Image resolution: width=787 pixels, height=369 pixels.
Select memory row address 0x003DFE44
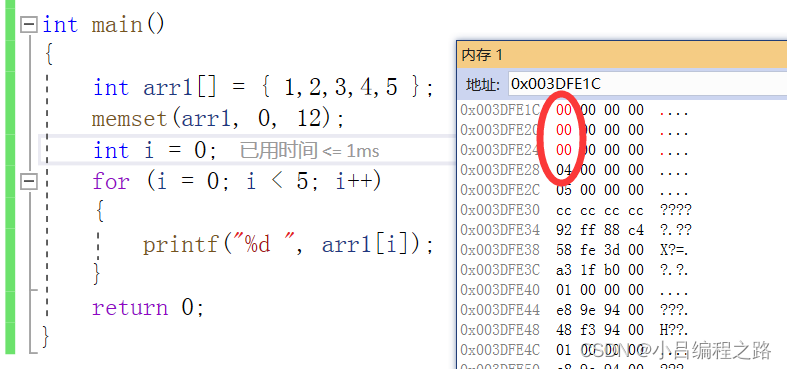[500, 310]
